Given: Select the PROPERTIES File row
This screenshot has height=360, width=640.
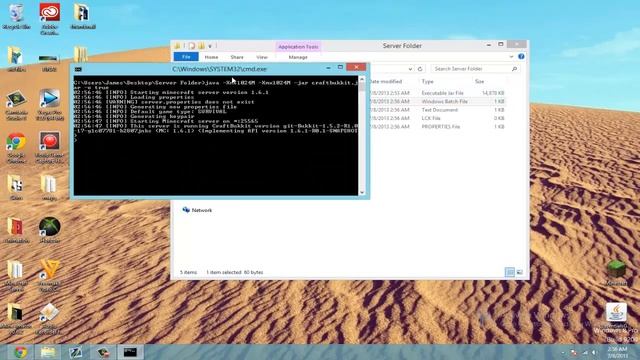Looking at the screenshot, I should 438,127.
